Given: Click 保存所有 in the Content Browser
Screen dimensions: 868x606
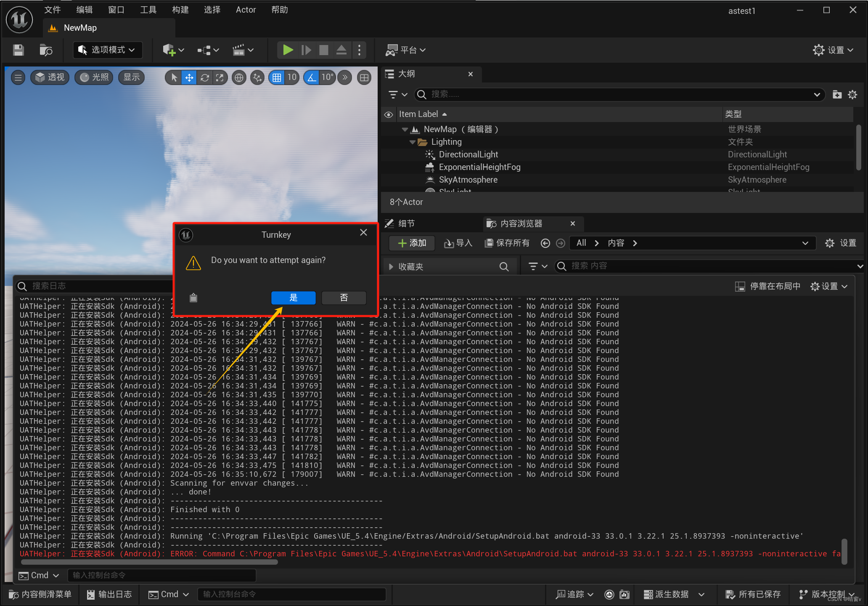Looking at the screenshot, I should [507, 243].
